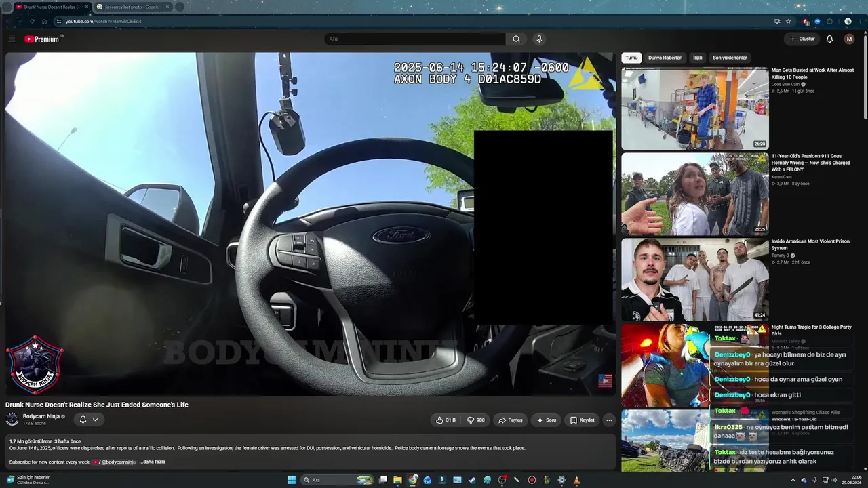Click the Soru ask button
The width and height of the screenshot is (868, 488).
pyautogui.click(x=546, y=420)
